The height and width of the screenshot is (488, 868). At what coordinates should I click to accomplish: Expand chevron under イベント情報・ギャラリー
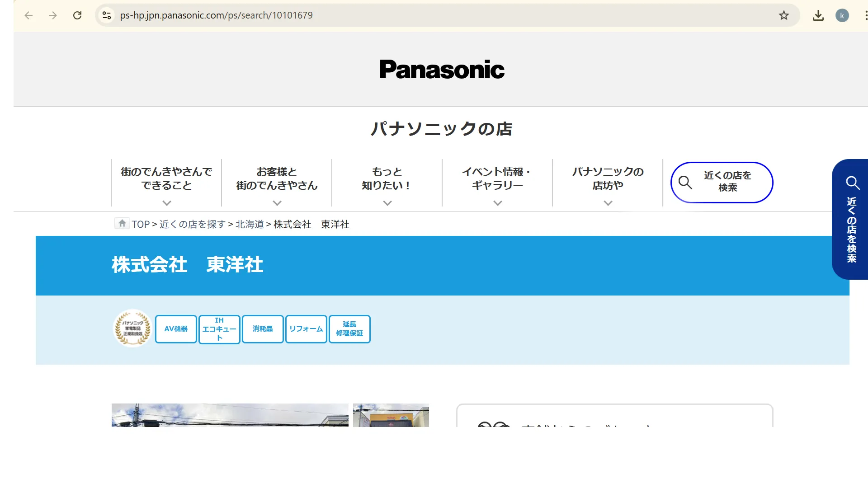(498, 203)
